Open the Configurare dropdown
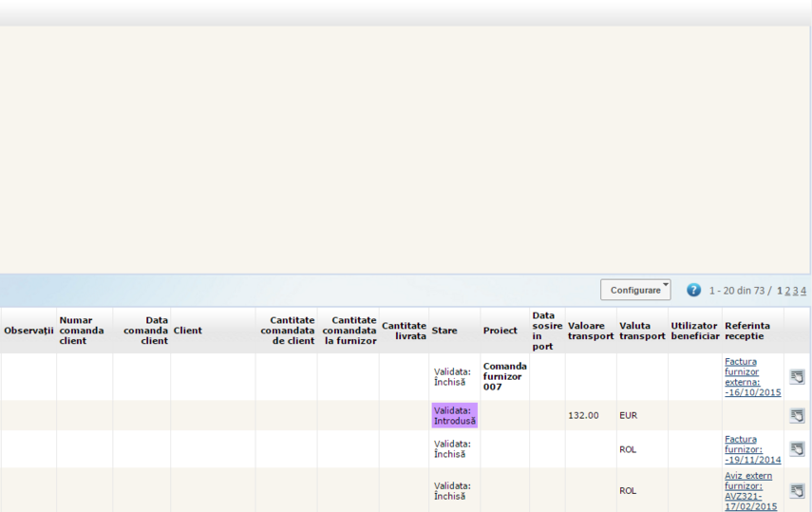This screenshot has height=512, width=812. click(634, 290)
